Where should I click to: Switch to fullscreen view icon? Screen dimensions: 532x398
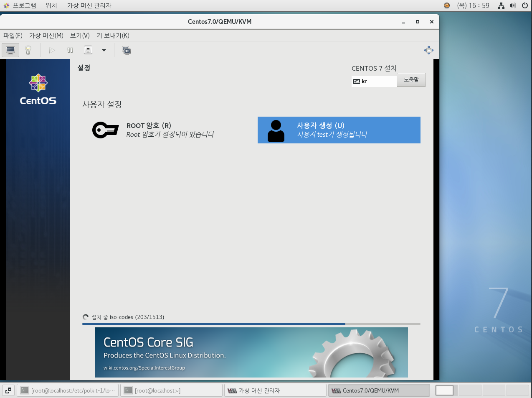429,50
